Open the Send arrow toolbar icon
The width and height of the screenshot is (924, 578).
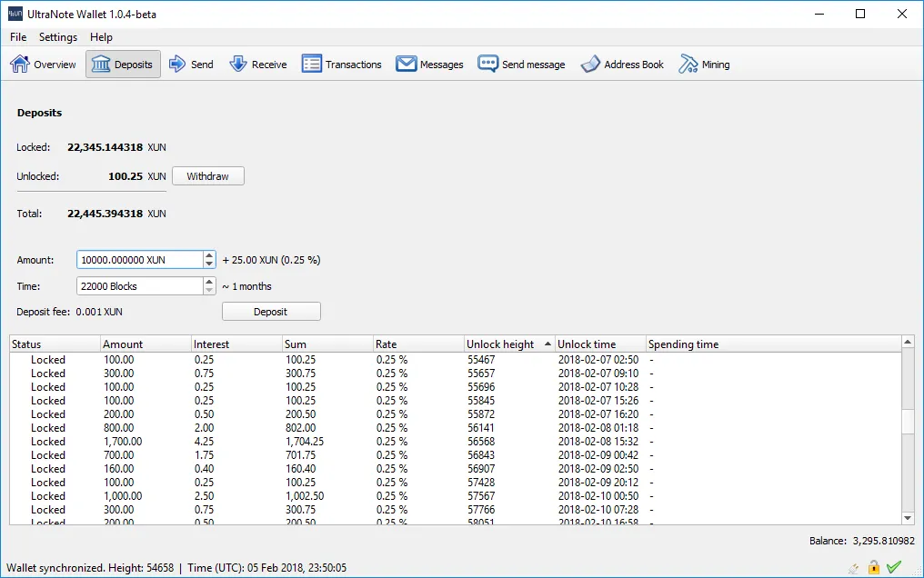176,65
